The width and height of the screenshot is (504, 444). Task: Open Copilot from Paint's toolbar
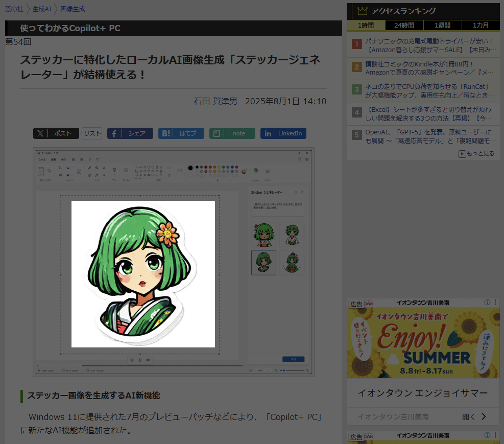[256, 171]
